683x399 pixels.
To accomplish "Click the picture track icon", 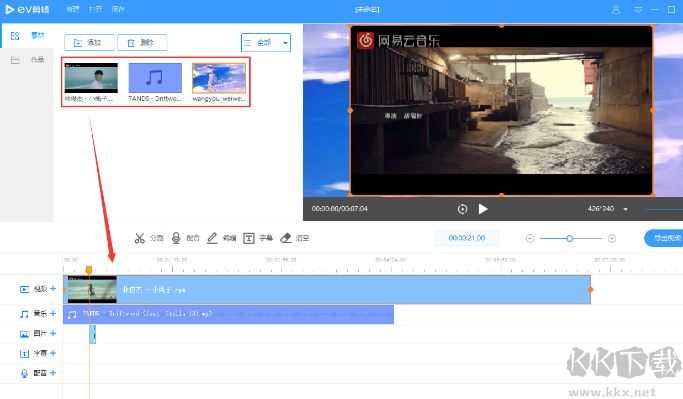I will coord(24,334).
